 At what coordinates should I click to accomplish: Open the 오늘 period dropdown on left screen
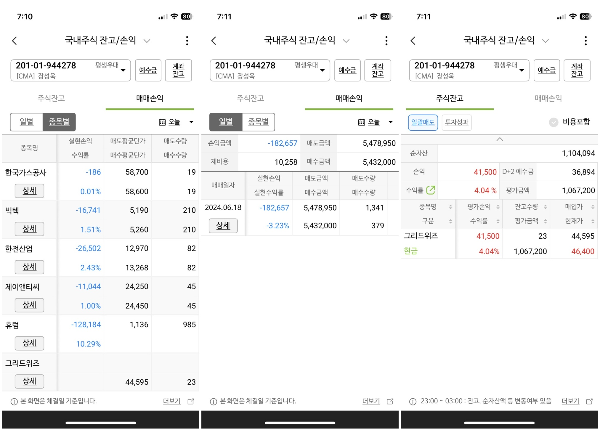176,122
